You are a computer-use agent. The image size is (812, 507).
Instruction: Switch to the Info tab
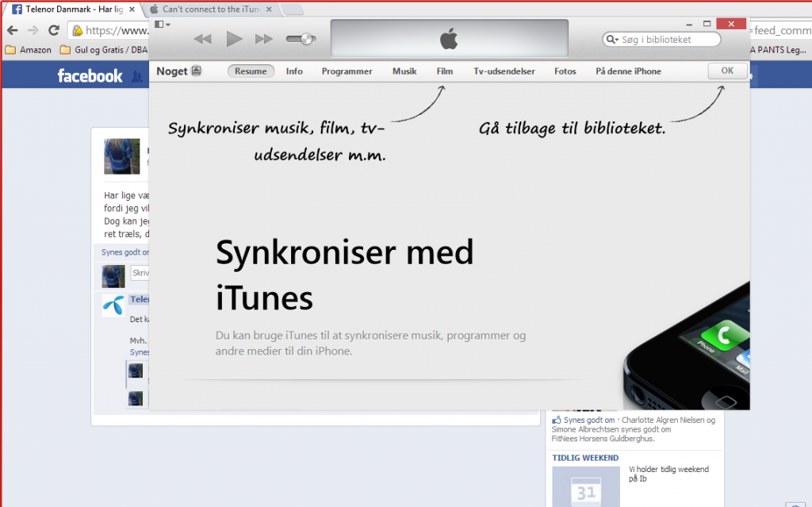(294, 71)
